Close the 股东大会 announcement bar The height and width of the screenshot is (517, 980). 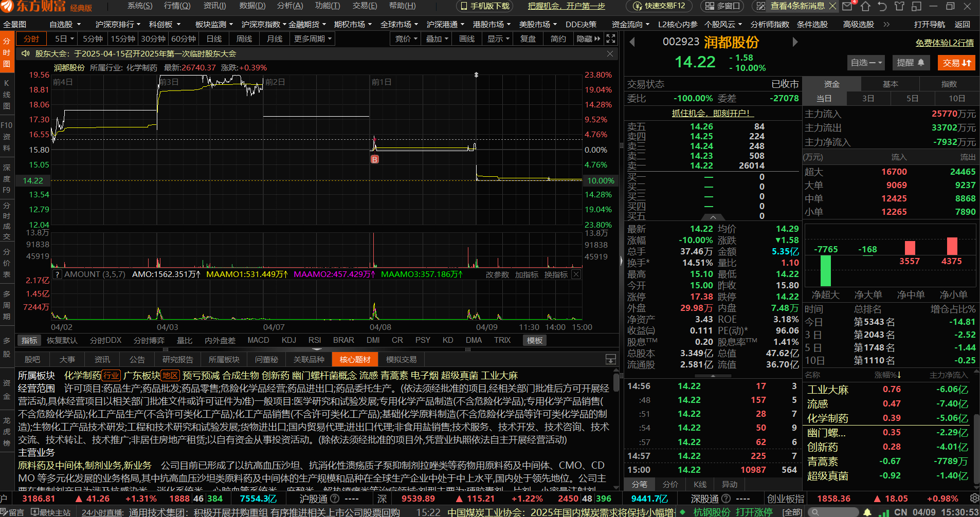[610, 53]
